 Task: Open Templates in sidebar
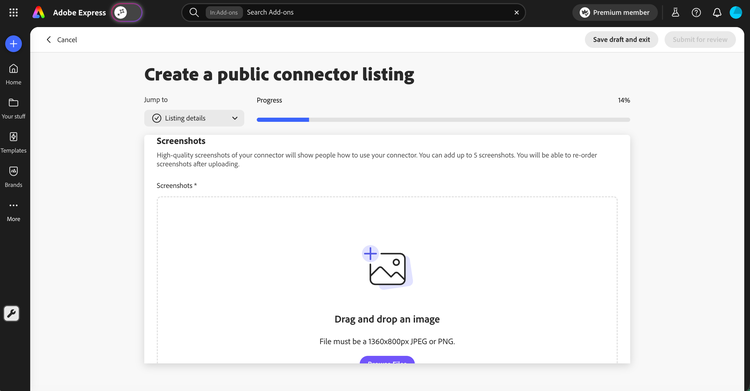click(x=13, y=142)
